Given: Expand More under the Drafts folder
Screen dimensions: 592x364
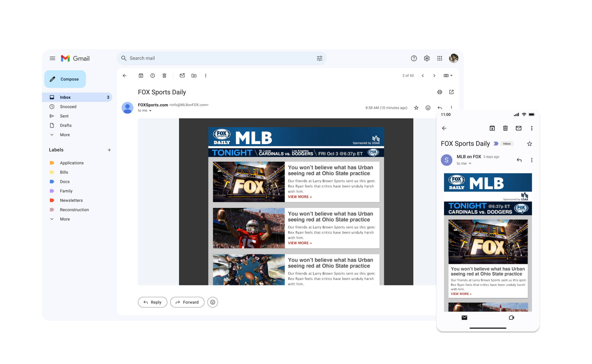Looking at the screenshot, I should pyautogui.click(x=65, y=135).
